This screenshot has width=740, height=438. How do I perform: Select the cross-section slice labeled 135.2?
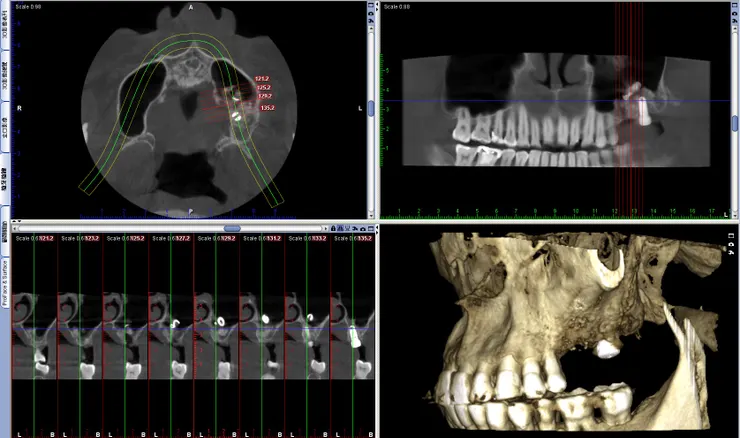pos(353,335)
